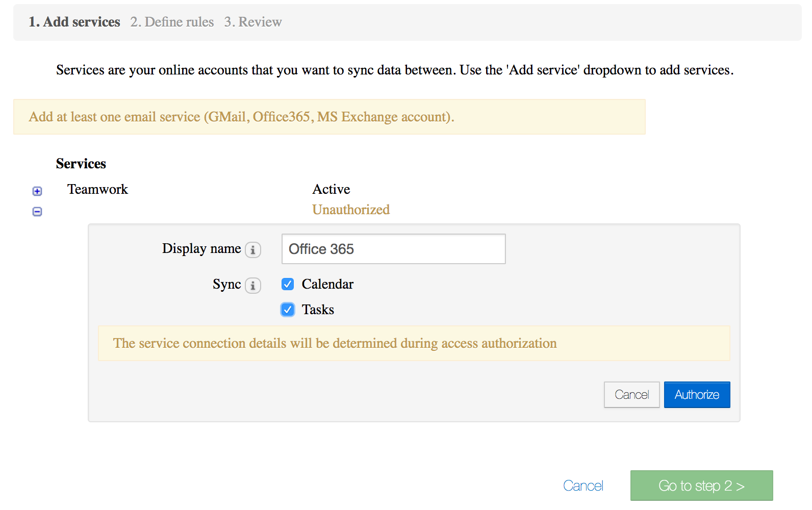Open the Review step
812x510 pixels.
coord(253,22)
